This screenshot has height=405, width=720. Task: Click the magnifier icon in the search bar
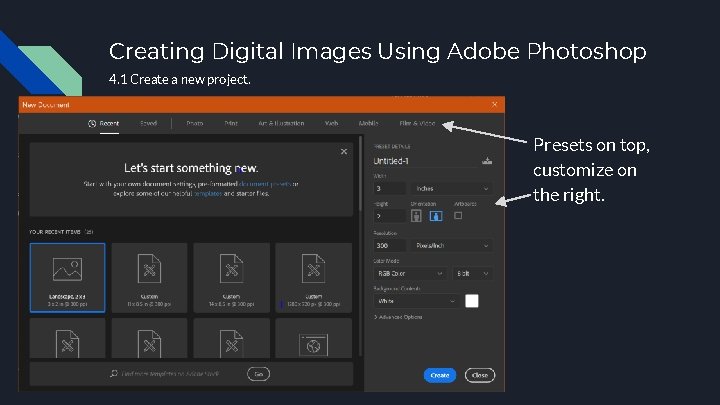click(114, 374)
